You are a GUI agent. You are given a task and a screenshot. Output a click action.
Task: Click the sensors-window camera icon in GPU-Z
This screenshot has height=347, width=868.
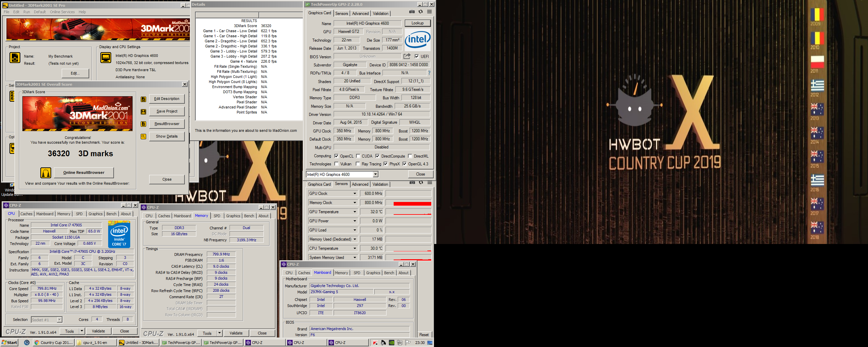[x=412, y=182]
